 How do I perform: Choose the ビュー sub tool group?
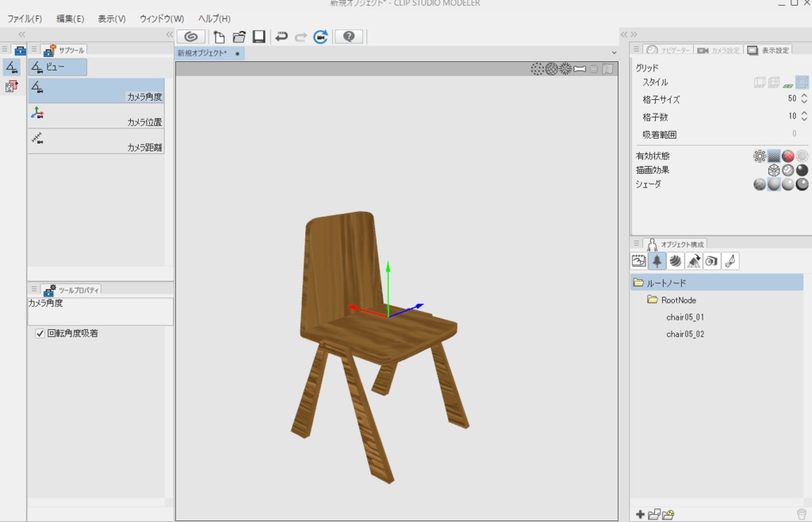click(57, 67)
